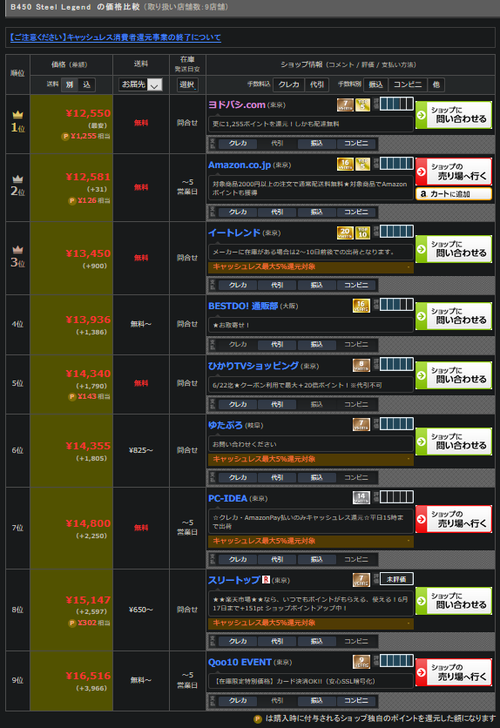Open the 在庫 選択 selector

tap(187, 84)
